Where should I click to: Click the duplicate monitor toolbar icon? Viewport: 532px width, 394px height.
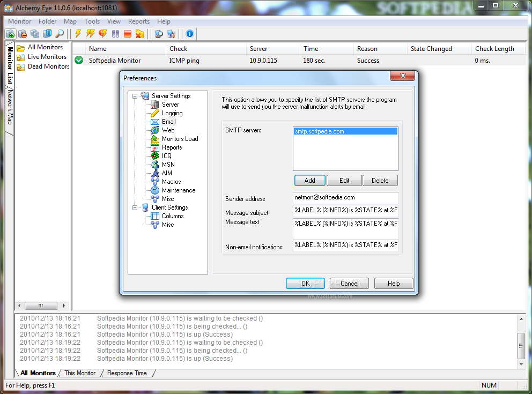[35, 34]
